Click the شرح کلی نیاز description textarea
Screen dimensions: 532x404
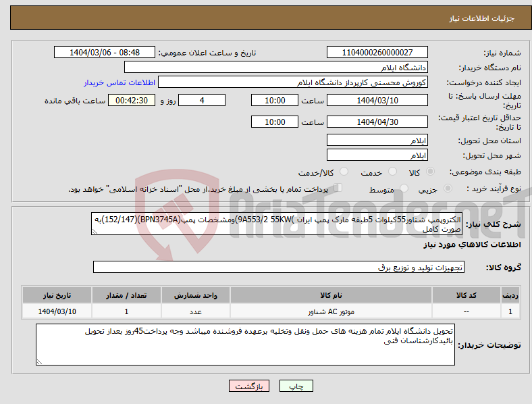[x=277, y=224]
